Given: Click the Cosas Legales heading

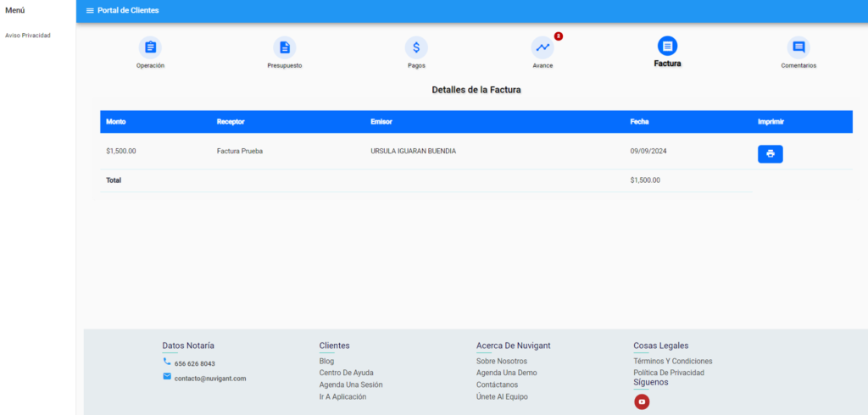Looking at the screenshot, I should coord(661,346).
